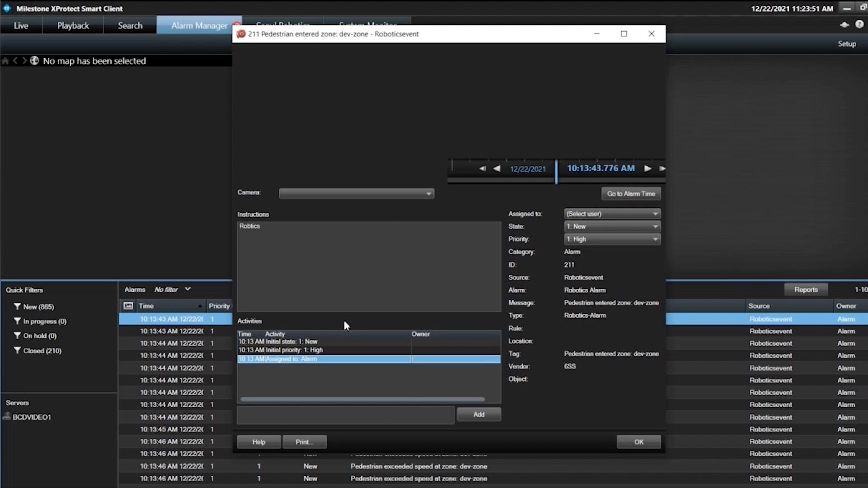Click the toggle theme icon near help
The height and width of the screenshot is (488, 868).
(x=844, y=25)
